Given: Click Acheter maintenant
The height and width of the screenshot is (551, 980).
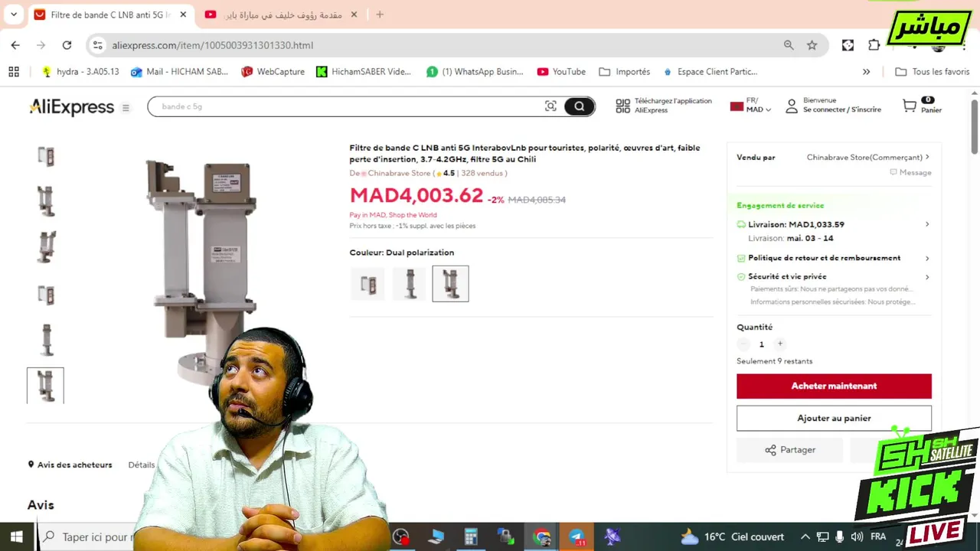Looking at the screenshot, I should [834, 386].
